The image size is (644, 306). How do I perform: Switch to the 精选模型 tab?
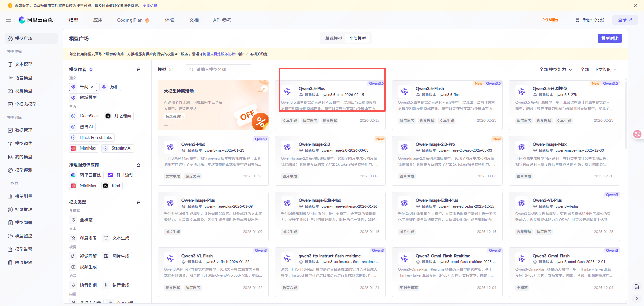(334, 39)
